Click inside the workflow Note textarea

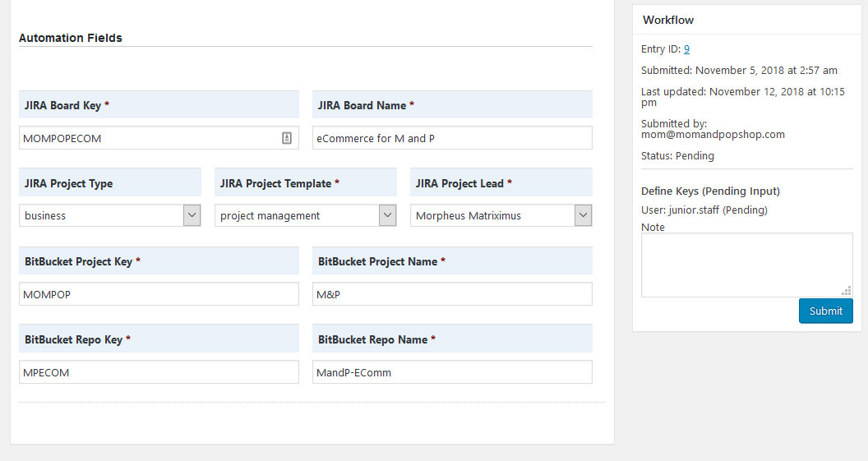747,265
